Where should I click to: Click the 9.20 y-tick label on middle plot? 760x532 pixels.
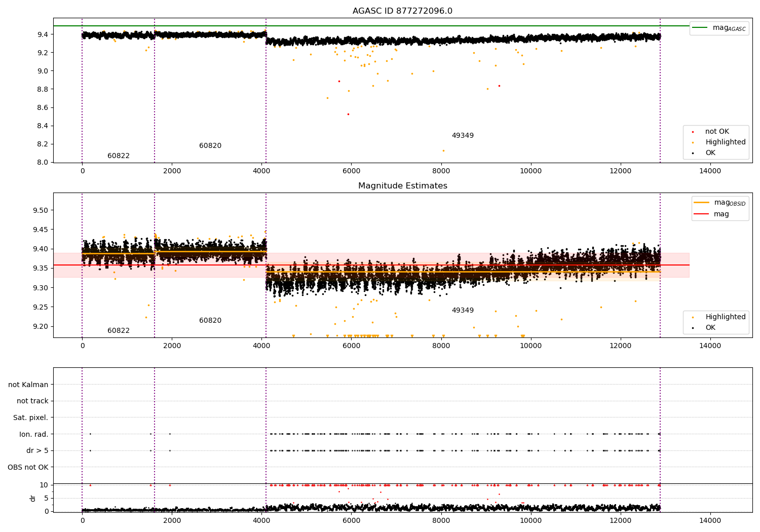click(x=41, y=326)
